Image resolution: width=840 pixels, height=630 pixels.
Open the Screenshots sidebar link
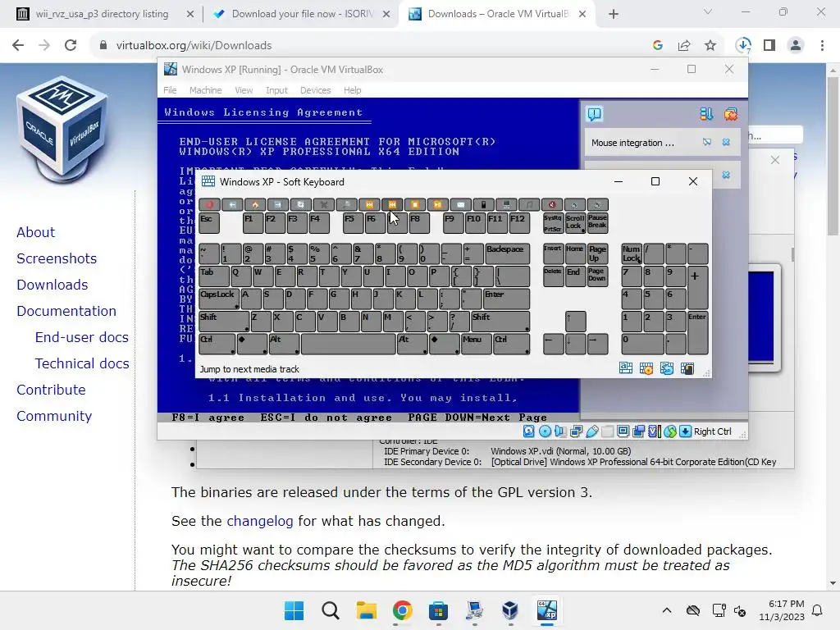pos(57,258)
